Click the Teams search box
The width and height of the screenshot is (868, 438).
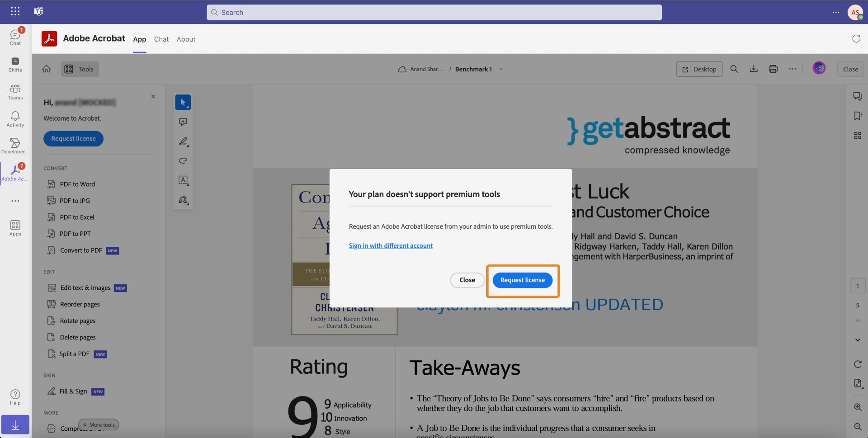(x=434, y=12)
